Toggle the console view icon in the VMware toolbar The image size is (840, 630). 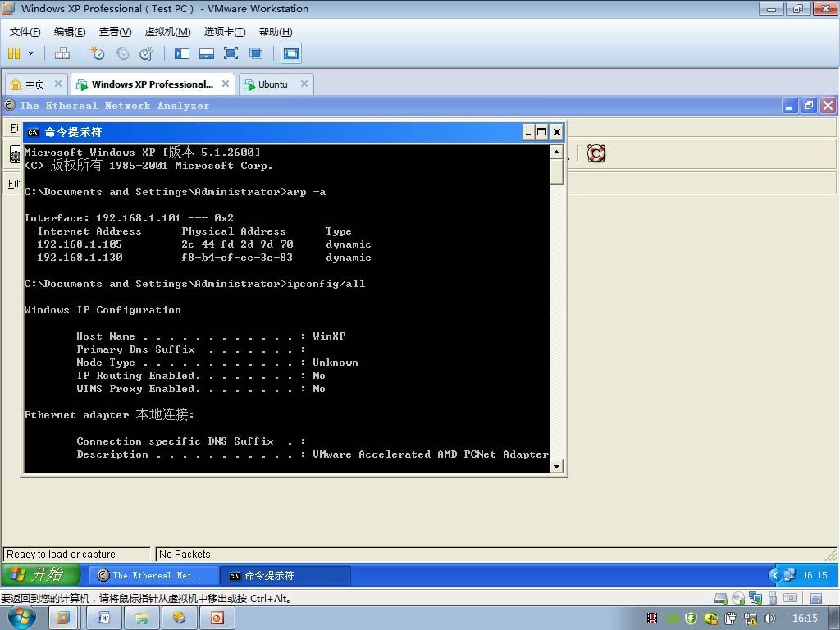click(x=291, y=53)
